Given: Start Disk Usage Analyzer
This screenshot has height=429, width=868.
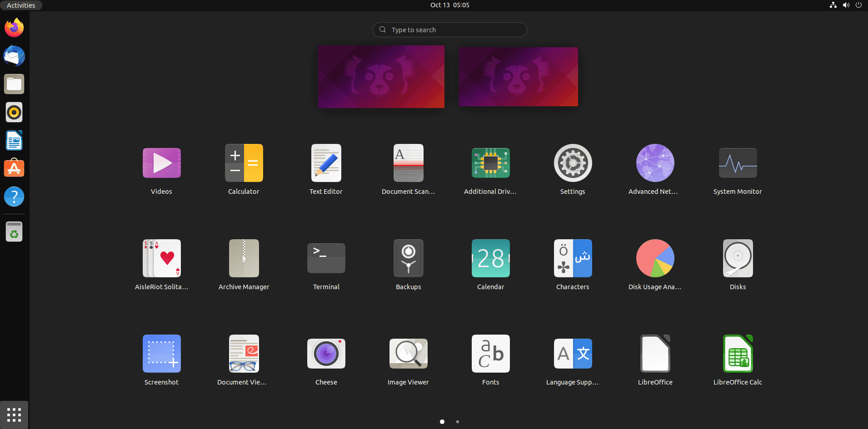Looking at the screenshot, I should [655, 259].
